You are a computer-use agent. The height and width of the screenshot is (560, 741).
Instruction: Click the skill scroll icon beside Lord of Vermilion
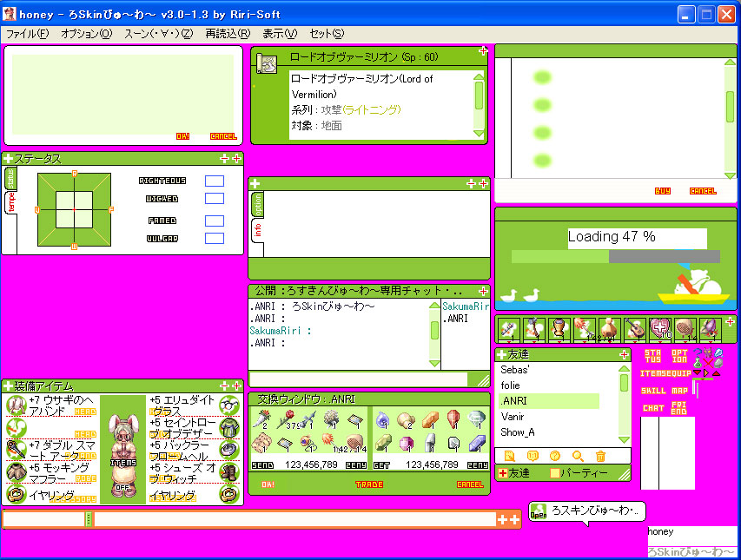(x=267, y=63)
